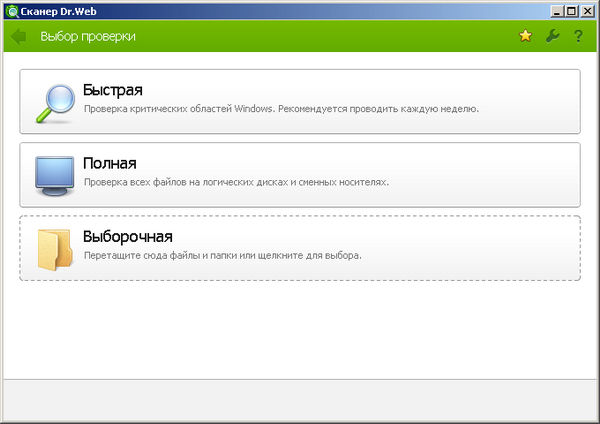Click the text 'Проверка всех файлов на логических дисках'
This screenshot has height=424, width=600.
pyautogui.click(x=186, y=182)
